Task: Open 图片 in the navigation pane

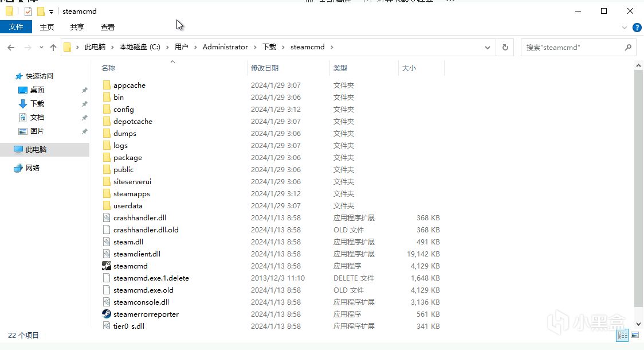Action: coord(37,131)
